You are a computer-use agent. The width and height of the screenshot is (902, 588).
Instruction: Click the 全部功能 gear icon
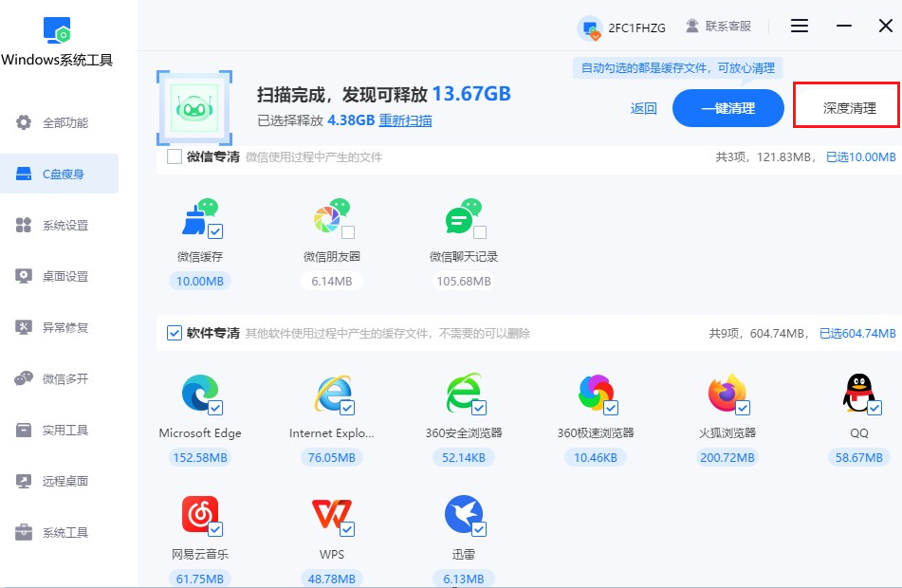pyautogui.click(x=24, y=122)
